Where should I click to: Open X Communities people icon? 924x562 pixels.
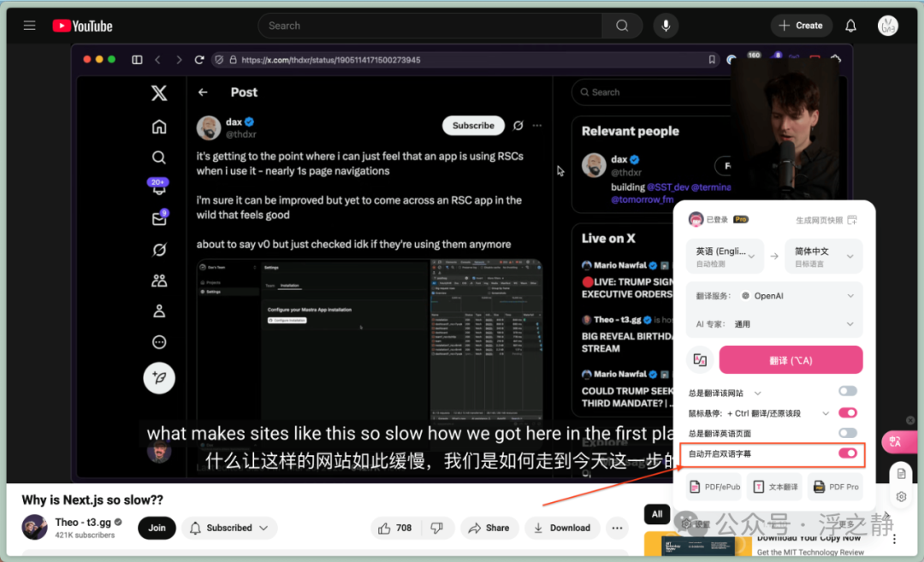(x=158, y=281)
